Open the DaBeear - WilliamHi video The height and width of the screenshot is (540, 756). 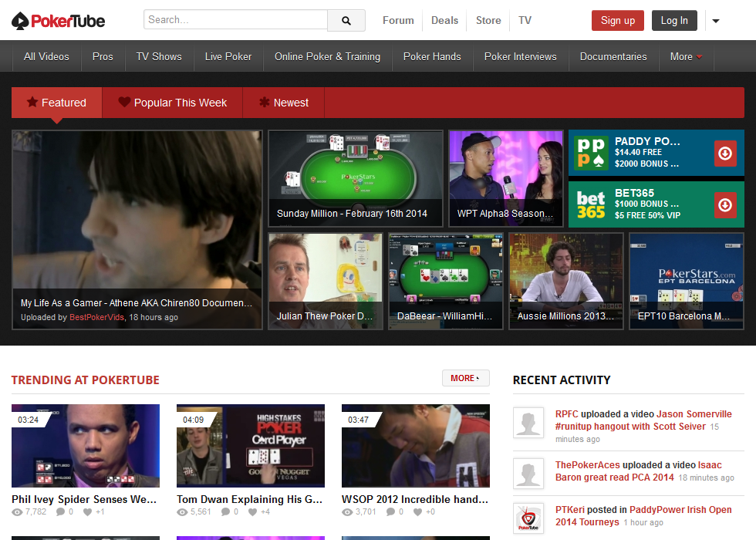click(x=446, y=281)
